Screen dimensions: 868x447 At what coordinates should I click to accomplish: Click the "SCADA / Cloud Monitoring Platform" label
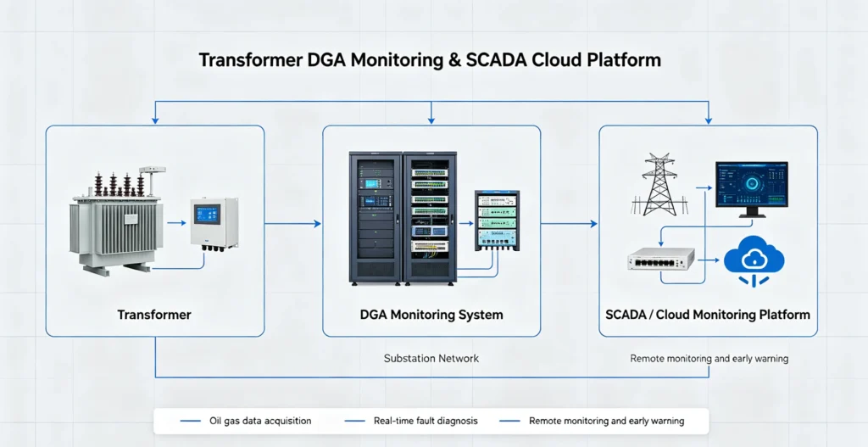pos(708,315)
